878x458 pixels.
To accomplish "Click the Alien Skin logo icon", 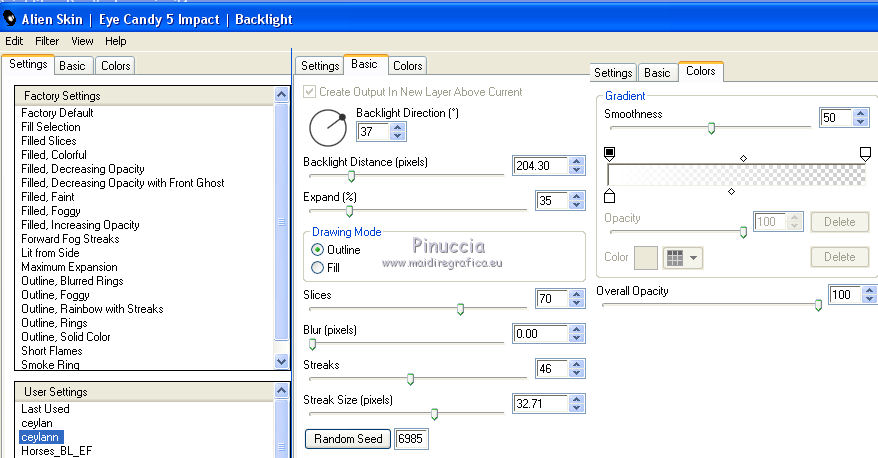I will point(10,18).
